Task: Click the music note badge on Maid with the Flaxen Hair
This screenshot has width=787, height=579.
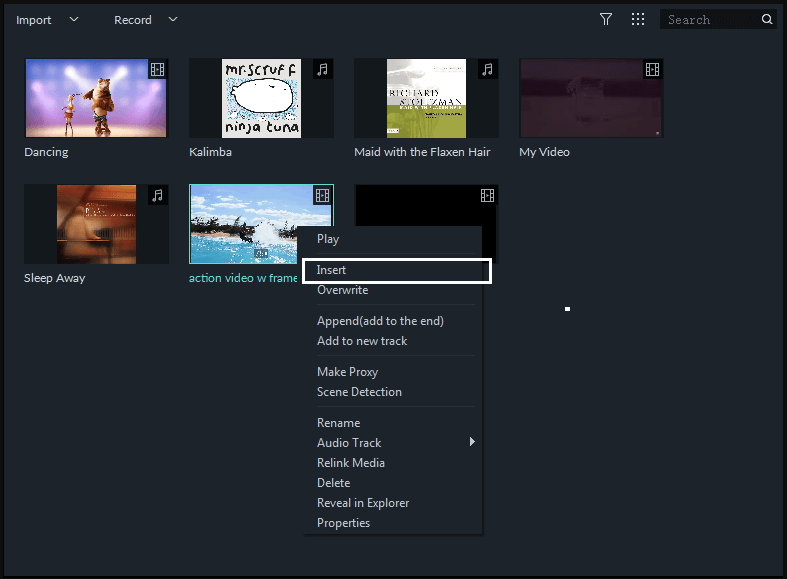Action: [x=487, y=69]
